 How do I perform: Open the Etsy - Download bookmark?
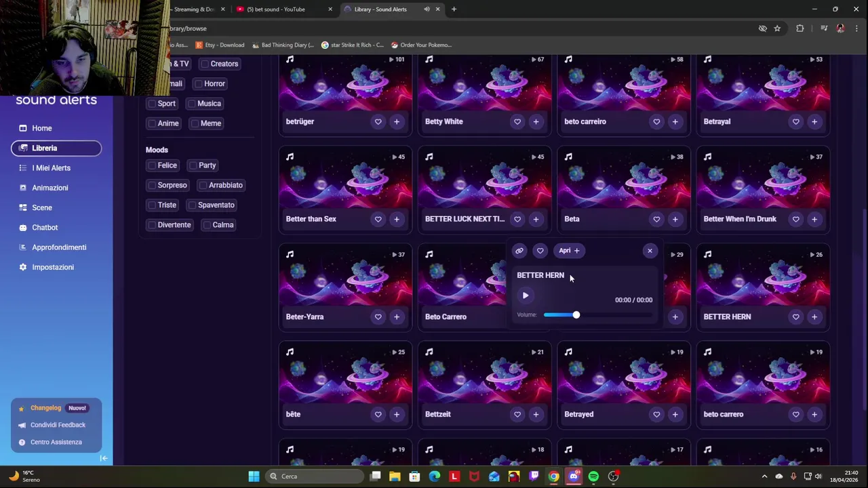click(x=220, y=45)
